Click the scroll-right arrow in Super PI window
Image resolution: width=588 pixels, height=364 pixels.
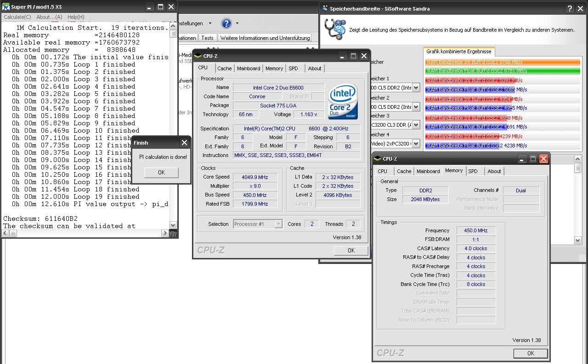coord(165,233)
